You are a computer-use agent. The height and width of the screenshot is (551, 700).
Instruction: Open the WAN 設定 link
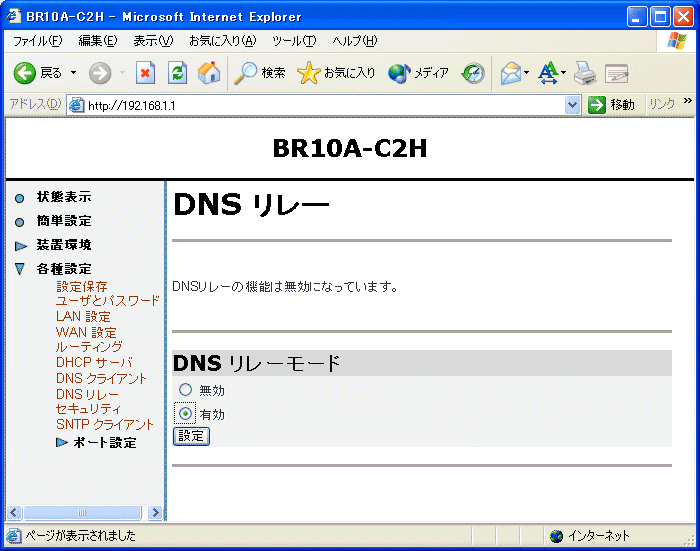click(86, 332)
